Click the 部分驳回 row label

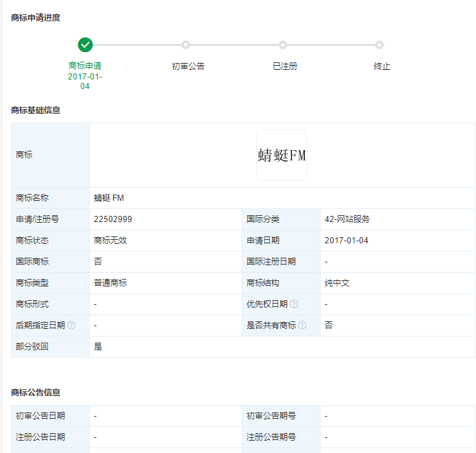click(32, 347)
